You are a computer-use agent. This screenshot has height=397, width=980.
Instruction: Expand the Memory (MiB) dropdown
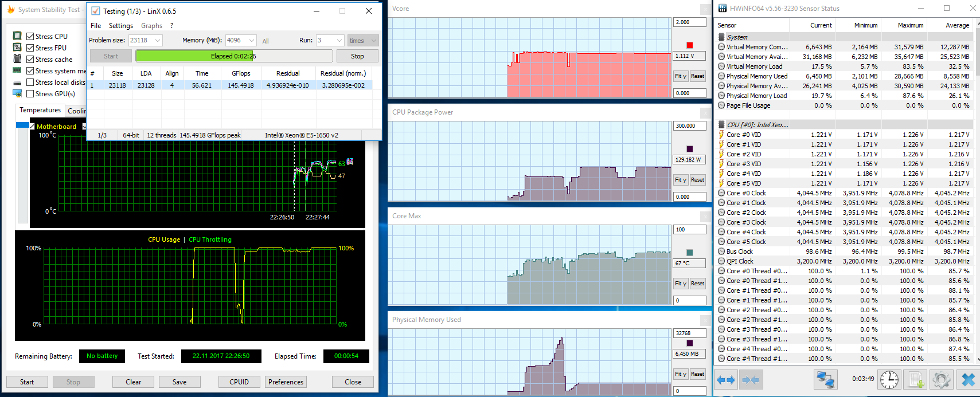[241, 40]
